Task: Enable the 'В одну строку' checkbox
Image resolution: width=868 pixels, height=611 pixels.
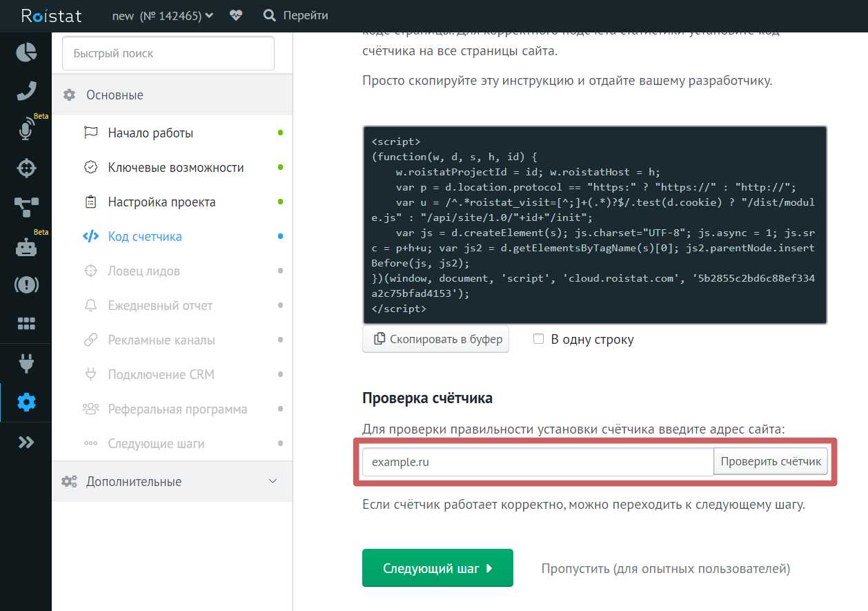Action: point(539,339)
